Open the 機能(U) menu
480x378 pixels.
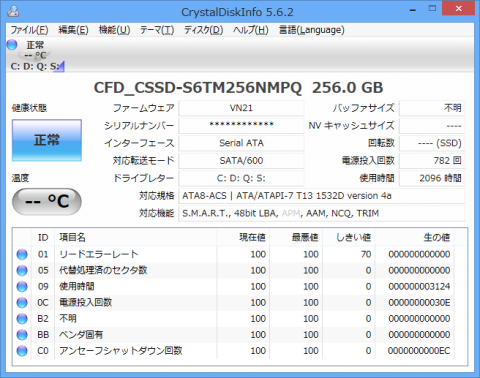point(114,30)
